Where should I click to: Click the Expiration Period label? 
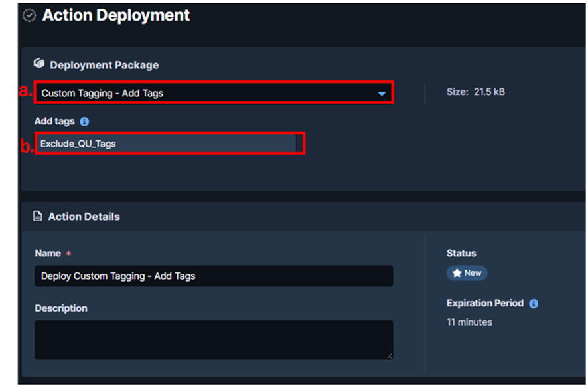[485, 303]
